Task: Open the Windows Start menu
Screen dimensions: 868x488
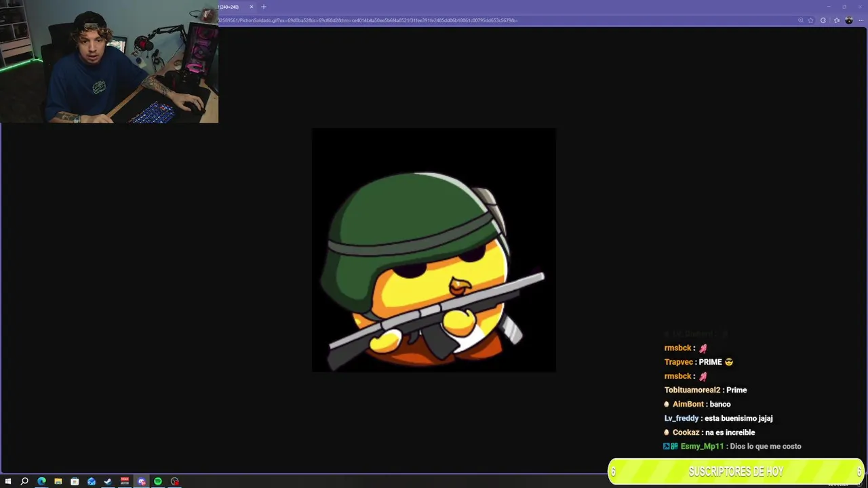Action: click(x=8, y=481)
